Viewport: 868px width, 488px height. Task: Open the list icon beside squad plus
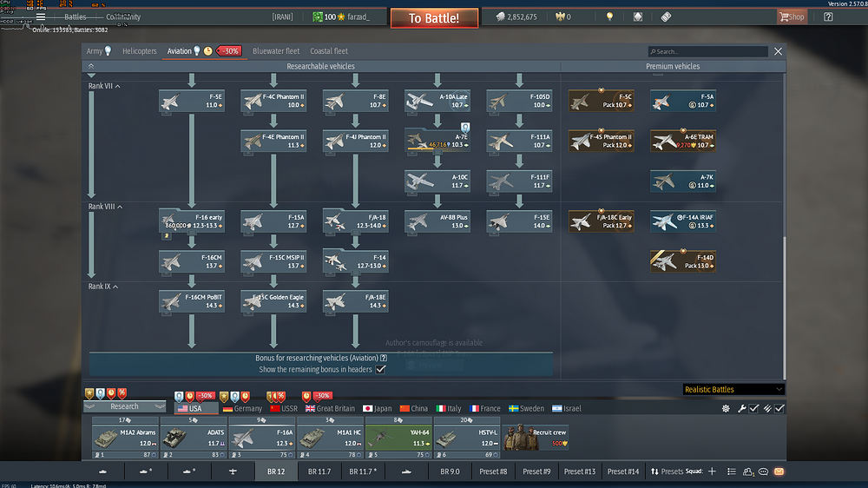tap(731, 472)
